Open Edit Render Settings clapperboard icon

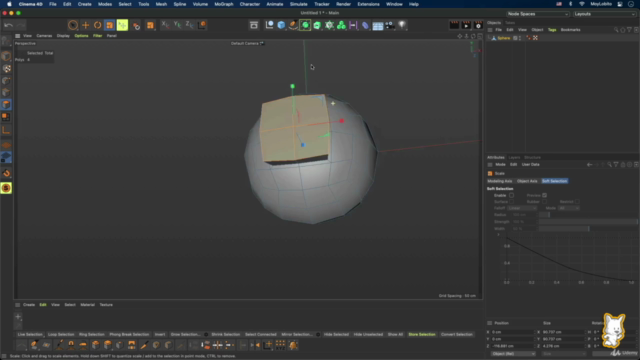[478, 25]
